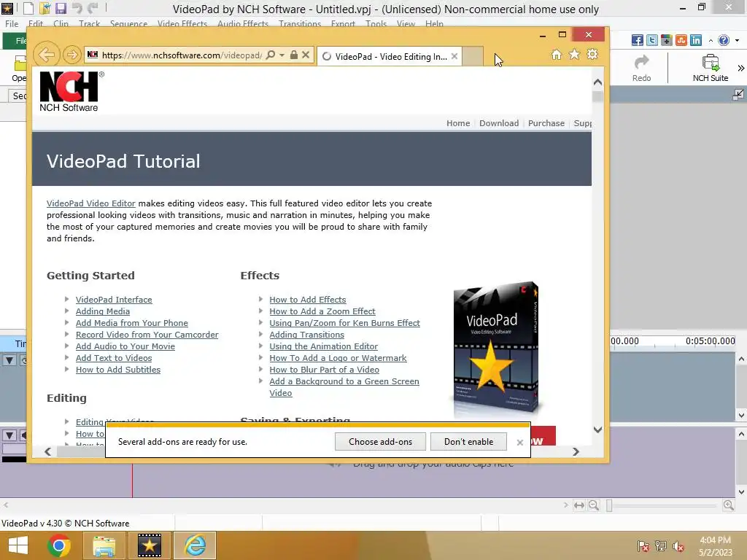Click the timeline zoom slider handle
This screenshot has height=560, width=747.
tap(609, 505)
